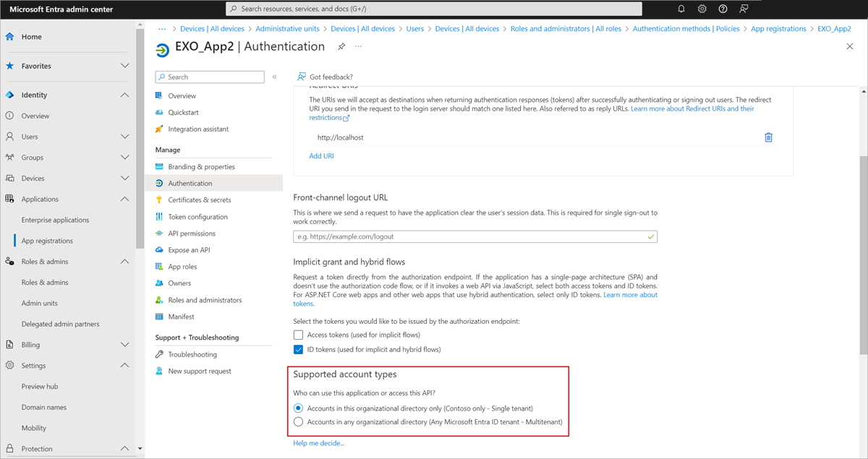Go to Administrative units breadcrumb
The image size is (868, 459).
287,29
